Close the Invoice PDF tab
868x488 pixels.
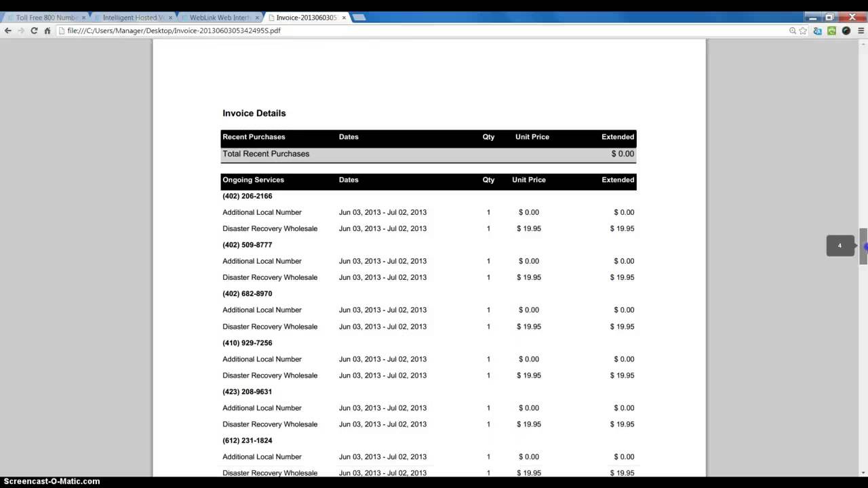(x=344, y=18)
